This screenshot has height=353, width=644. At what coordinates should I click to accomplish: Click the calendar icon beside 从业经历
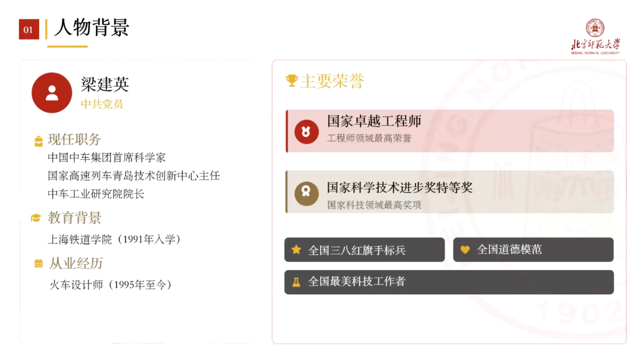click(38, 263)
